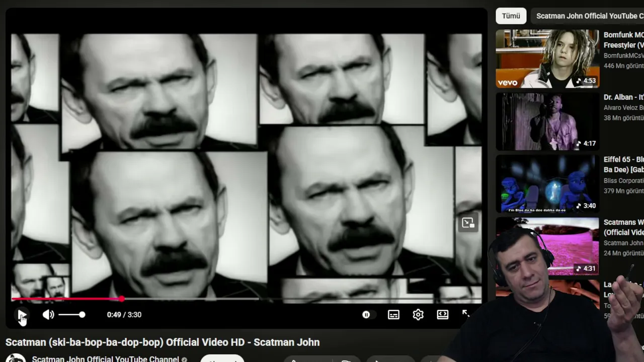Click the "4:53" duration badge
Viewport: 644px width, 362px height.
tap(586, 81)
